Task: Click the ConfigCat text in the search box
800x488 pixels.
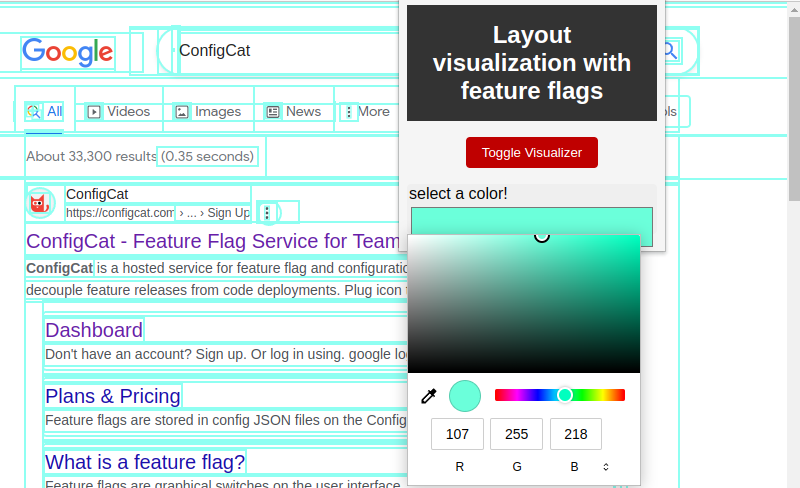Action: pyautogui.click(x=214, y=51)
